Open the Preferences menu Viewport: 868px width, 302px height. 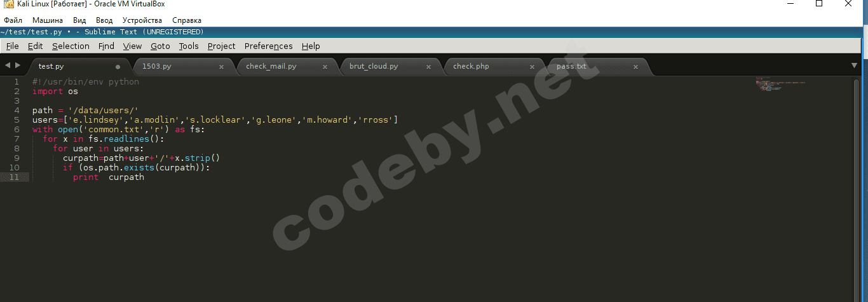click(x=268, y=46)
